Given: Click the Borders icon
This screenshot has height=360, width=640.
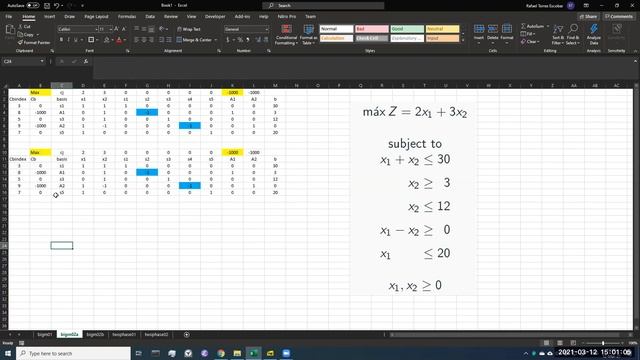Looking at the screenshot, I should [91, 40].
